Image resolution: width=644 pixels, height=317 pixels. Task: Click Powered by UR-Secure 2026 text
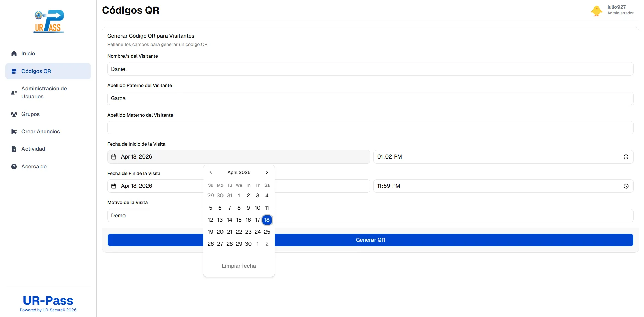pyautogui.click(x=48, y=310)
